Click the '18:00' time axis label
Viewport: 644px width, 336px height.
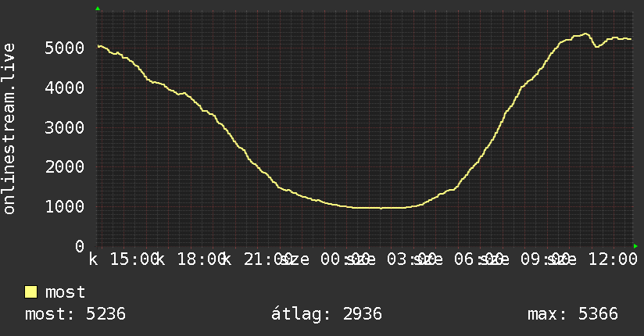(202, 259)
